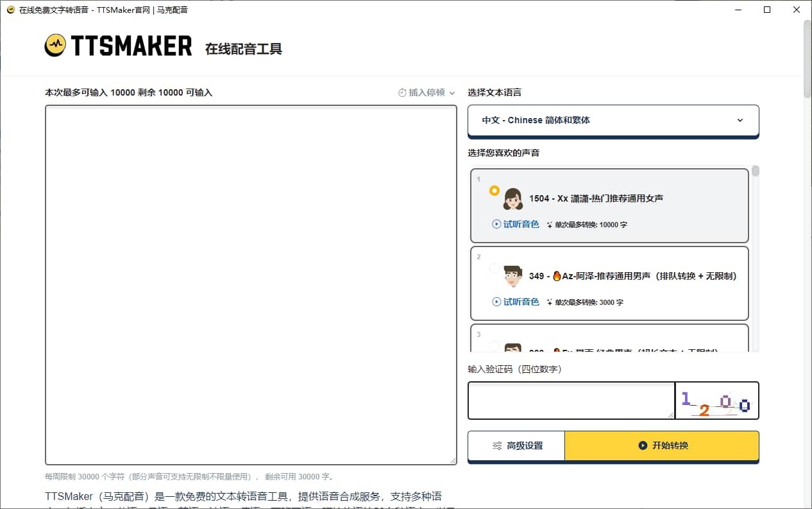812x509 pixels.
Task: Open the text language dropdown
Action: coord(613,120)
